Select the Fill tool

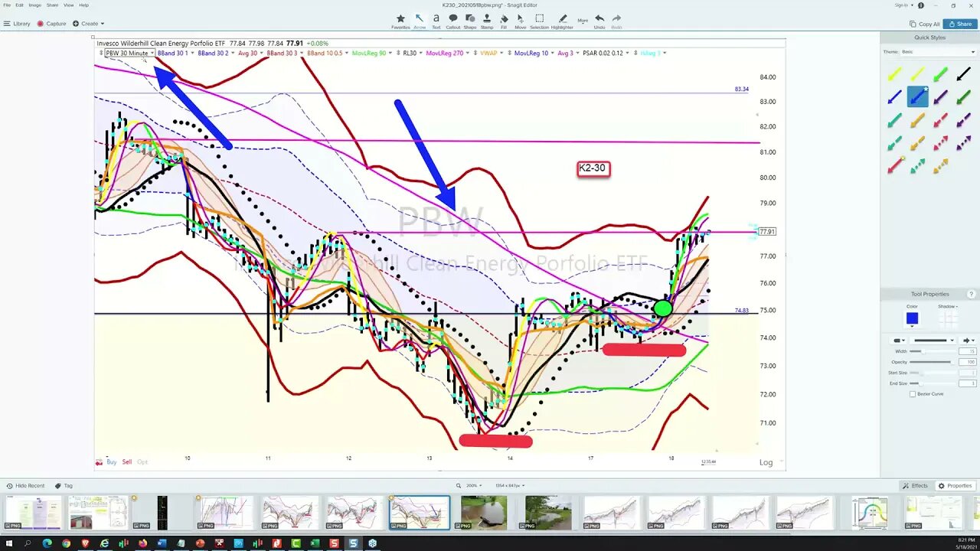pyautogui.click(x=504, y=21)
